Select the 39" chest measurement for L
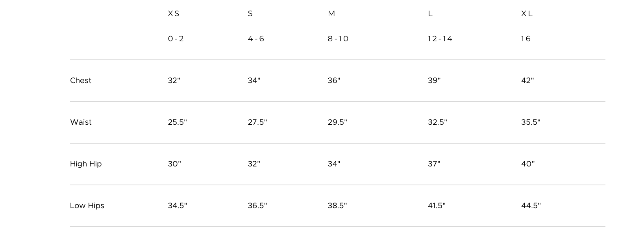This screenshot has width=644, height=229. pyautogui.click(x=434, y=81)
